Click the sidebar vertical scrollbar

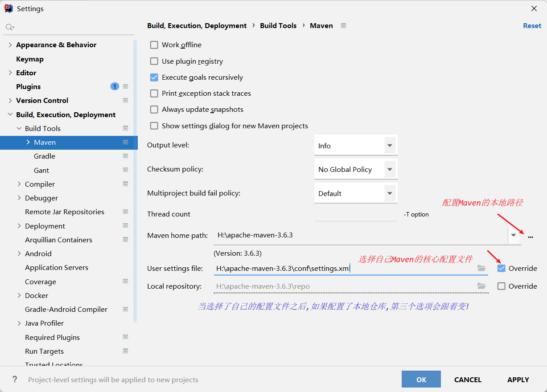[135, 178]
